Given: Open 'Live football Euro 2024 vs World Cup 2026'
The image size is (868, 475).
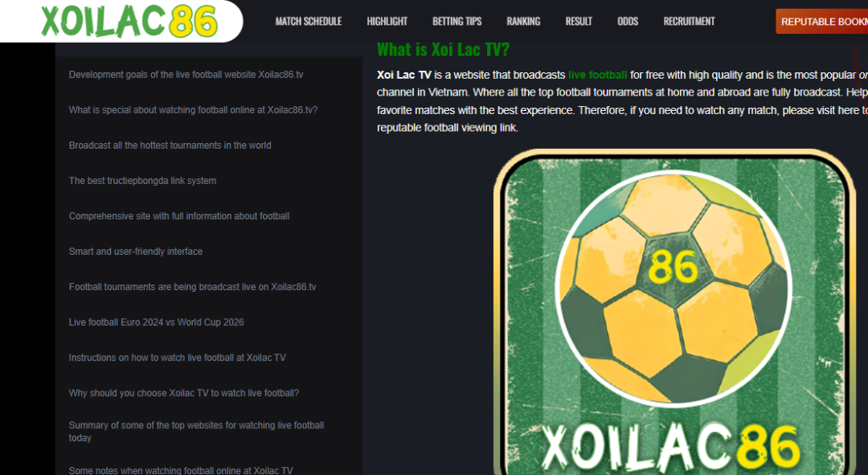Looking at the screenshot, I should (x=156, y=322).
